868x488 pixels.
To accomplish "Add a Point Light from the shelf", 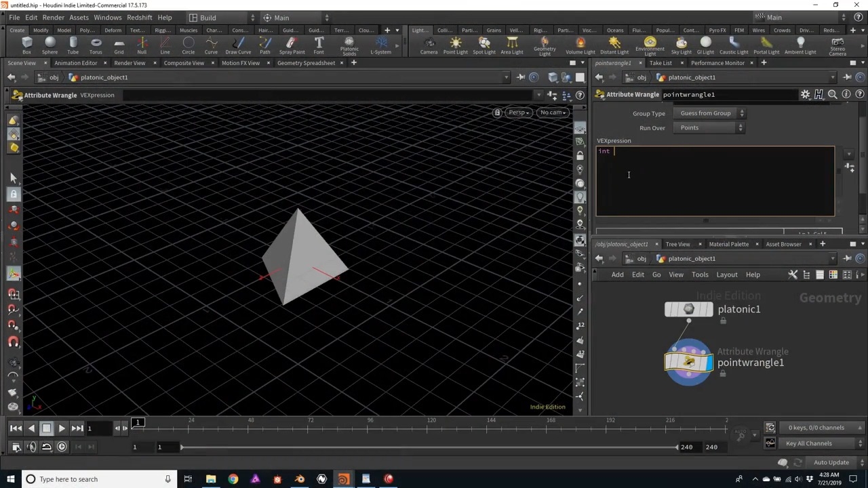I will click(455, 45).
